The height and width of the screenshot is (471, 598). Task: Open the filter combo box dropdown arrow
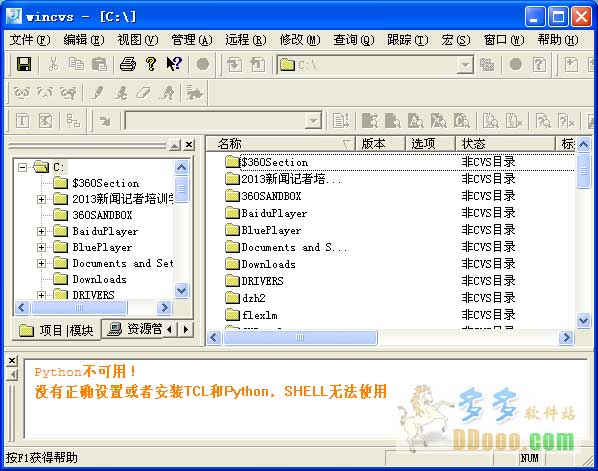click(313, 121)
